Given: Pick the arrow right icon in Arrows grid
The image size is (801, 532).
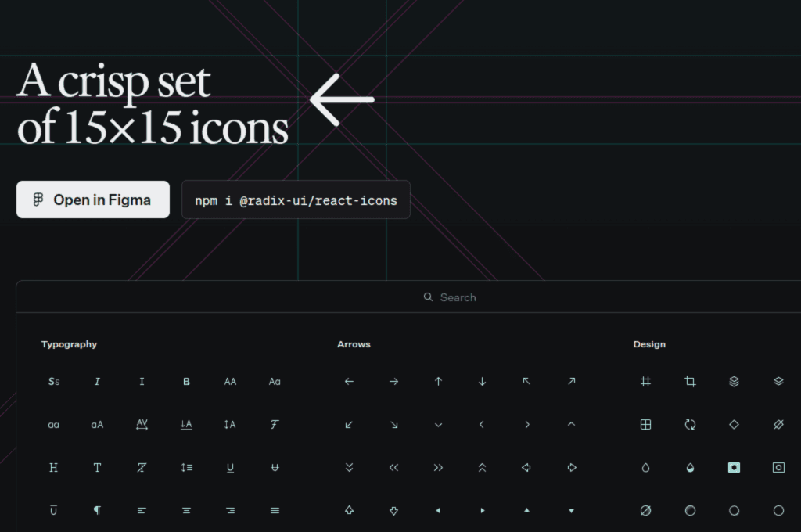Looking at the screenshot, I should (394, 381).
